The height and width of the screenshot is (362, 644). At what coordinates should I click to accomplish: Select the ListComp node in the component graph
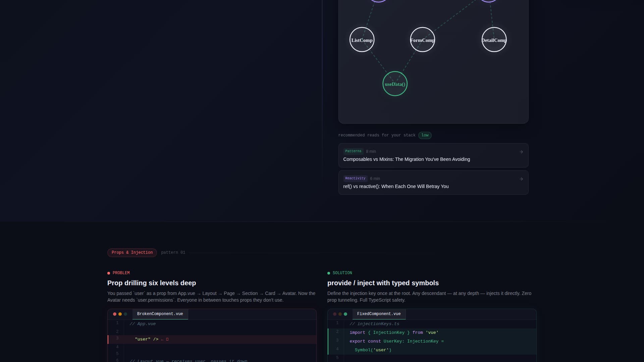tap(362, 40)
